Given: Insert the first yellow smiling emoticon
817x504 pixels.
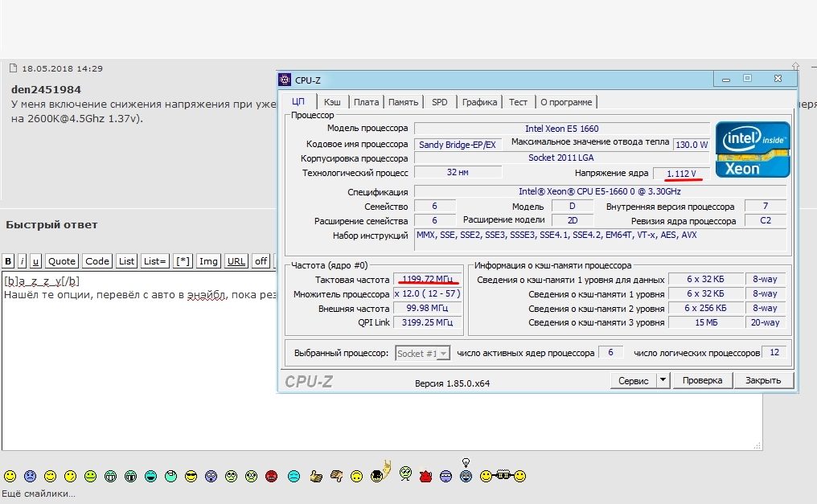Looking at the screenshot, I should pos(10,476).
